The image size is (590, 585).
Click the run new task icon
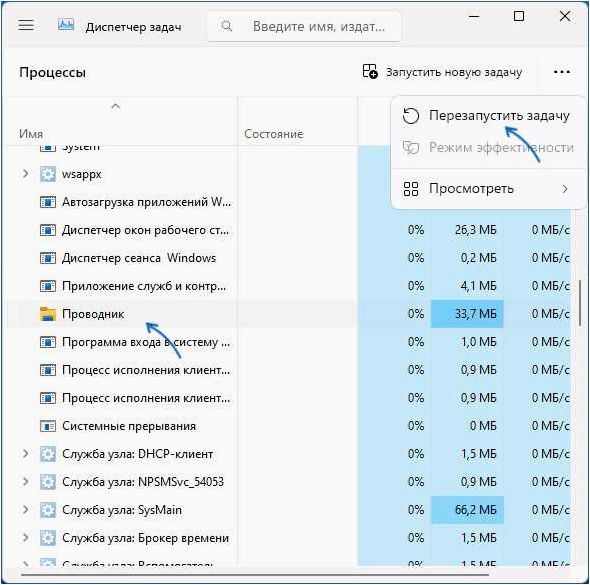coord(370,71)
